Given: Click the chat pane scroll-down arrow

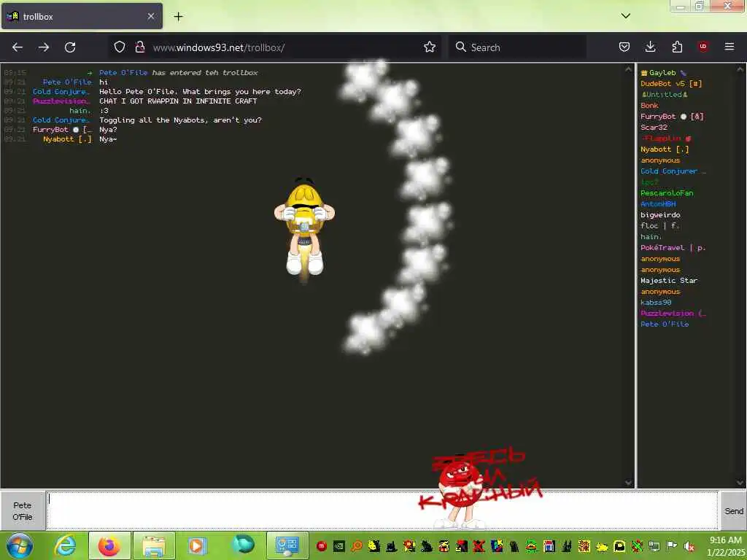Looking at the screenshot, I should click(x=628, y=483).
